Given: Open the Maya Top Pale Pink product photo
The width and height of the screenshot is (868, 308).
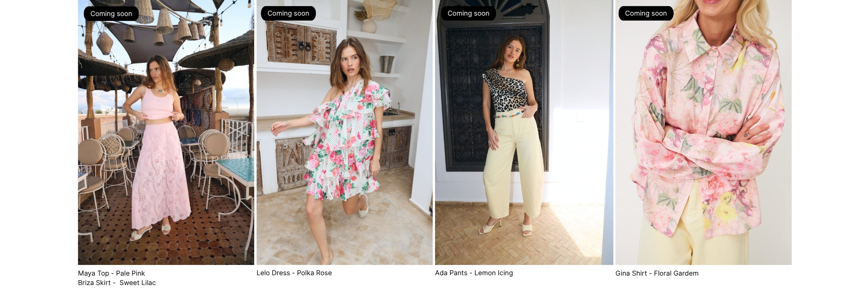Looking at the screenshot, I should click(x=166, y=132).
